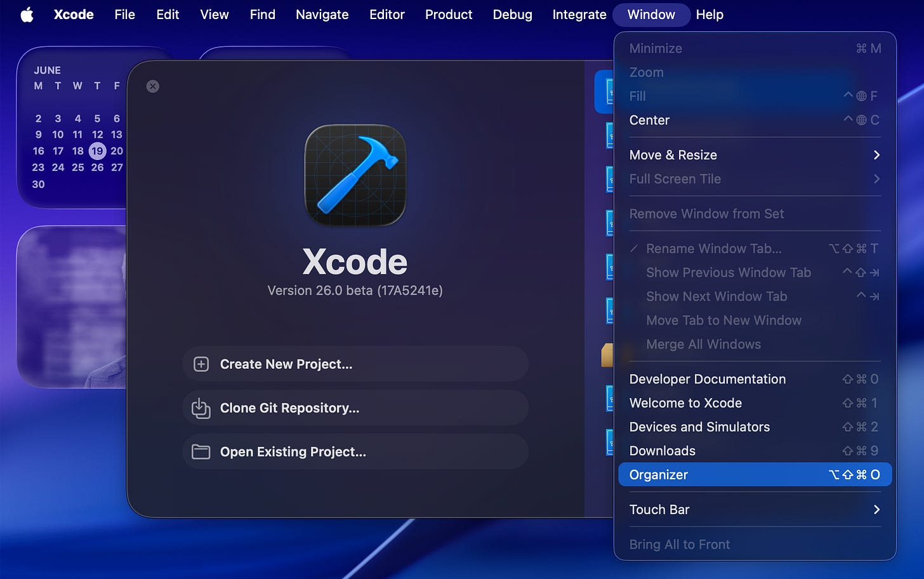Choose Welcome to Xcode menu entry

point(755,403)
